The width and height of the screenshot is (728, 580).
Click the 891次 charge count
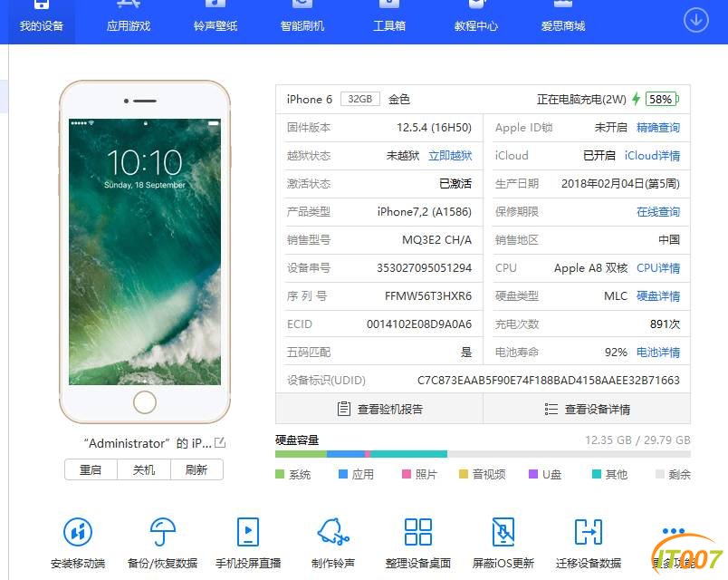click(x=665, y=324)
